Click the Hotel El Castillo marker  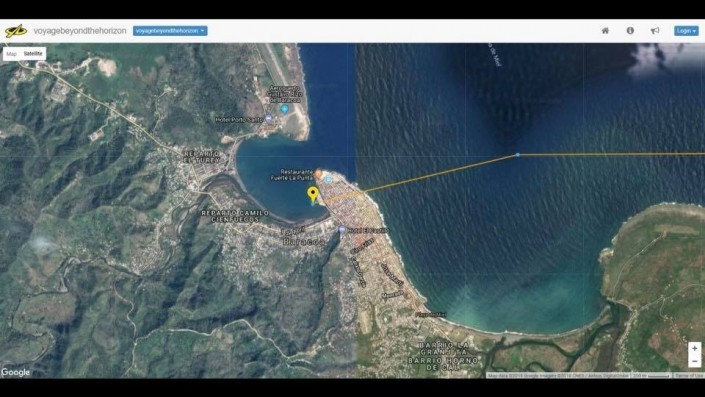pyautogui.click(x=342, y=230)
